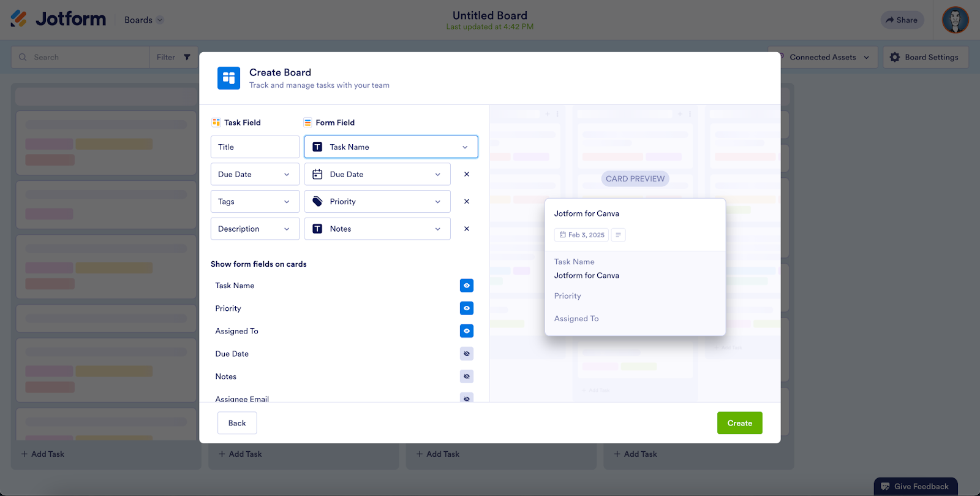
Task: Open the user profile avatar
Action: (955, 20)
